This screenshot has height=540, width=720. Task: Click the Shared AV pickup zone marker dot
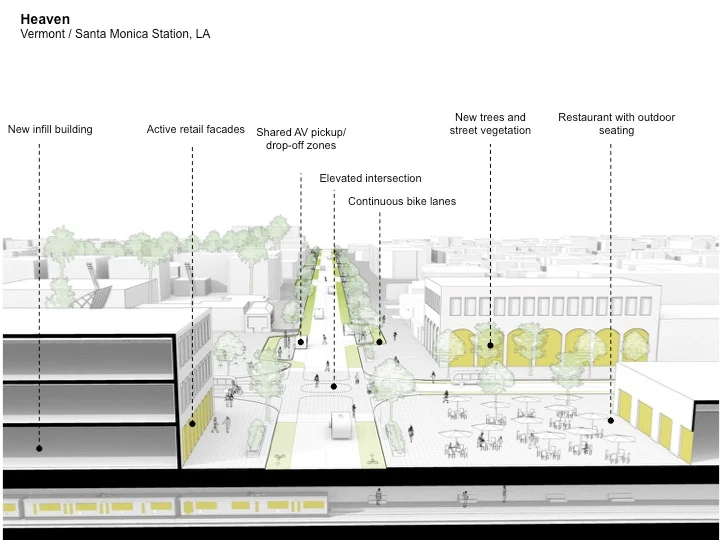point(300,341)
